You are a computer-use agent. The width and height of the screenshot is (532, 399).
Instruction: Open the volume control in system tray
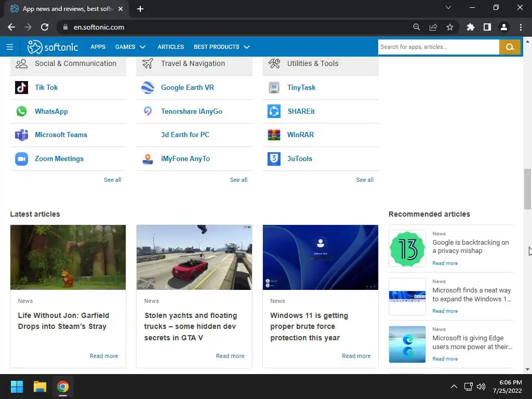pyautogui.click(x=481, y=387)
